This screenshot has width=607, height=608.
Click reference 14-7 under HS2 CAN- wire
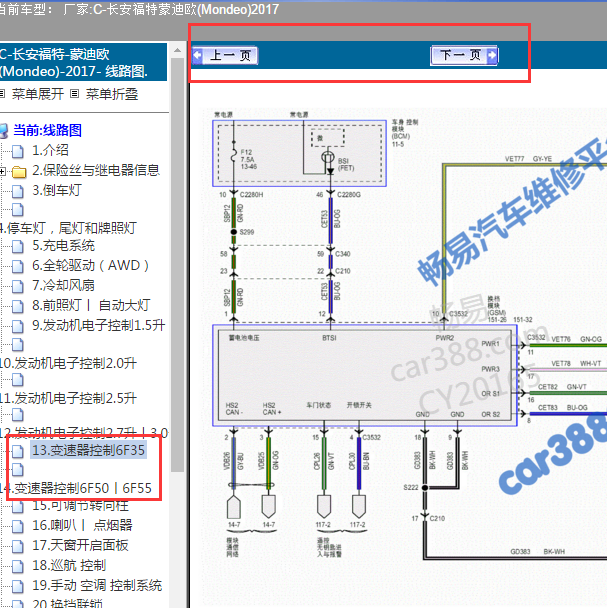tap(234, 525)
